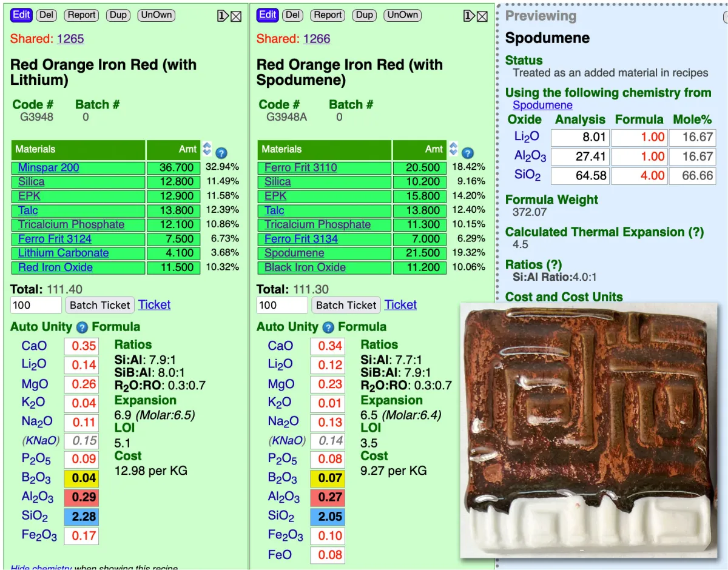The width and height of the screenshot is (728, 570).
Task: Open the materials help icon in G3948 recipe
Action: click(221, 153)
